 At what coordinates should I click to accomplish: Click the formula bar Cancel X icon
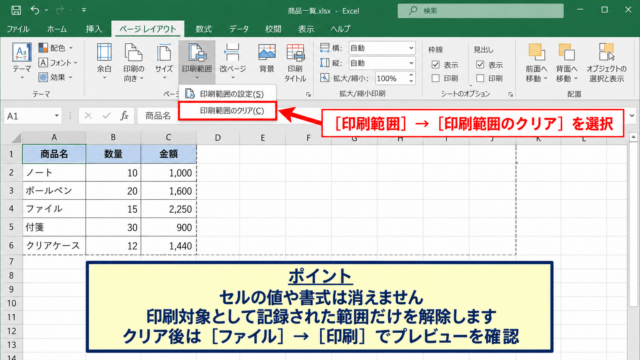(88, 116)
